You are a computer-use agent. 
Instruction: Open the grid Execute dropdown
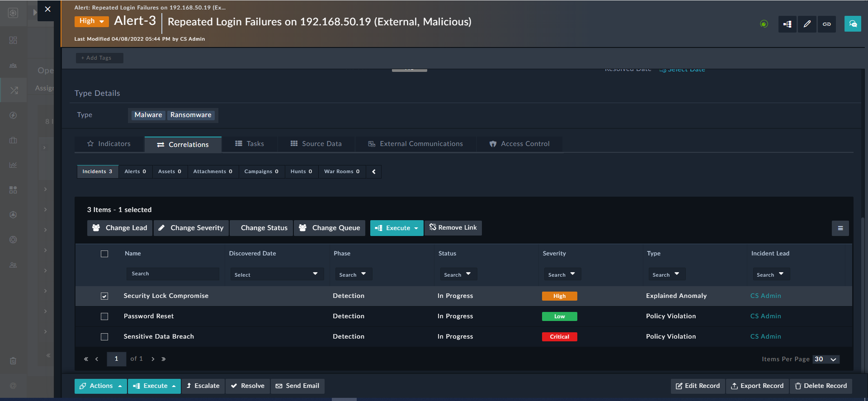pos(396,228)
